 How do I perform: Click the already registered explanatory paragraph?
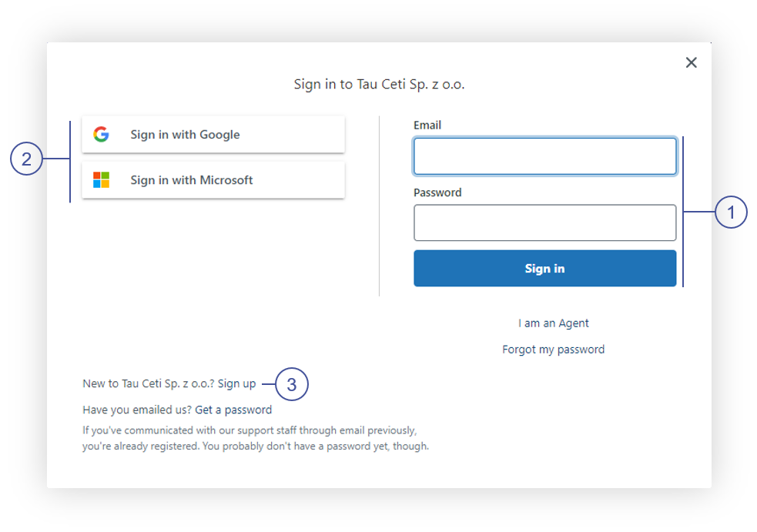coord(256,438)
